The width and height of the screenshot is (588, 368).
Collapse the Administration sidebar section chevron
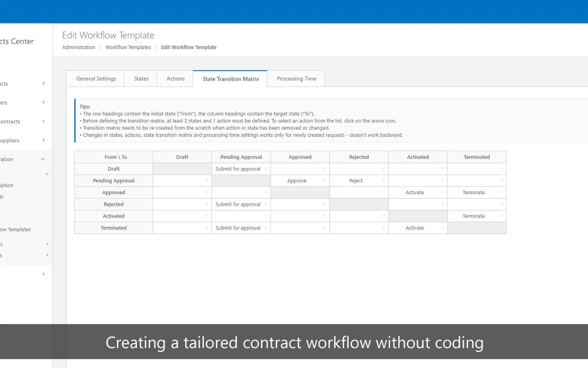coord(43,159)
